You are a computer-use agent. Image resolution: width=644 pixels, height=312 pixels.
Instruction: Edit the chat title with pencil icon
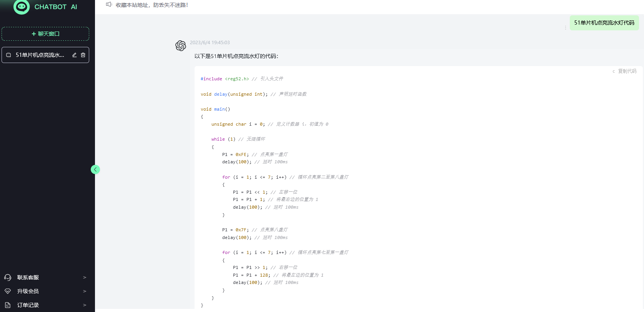click(x=75, y=55)
